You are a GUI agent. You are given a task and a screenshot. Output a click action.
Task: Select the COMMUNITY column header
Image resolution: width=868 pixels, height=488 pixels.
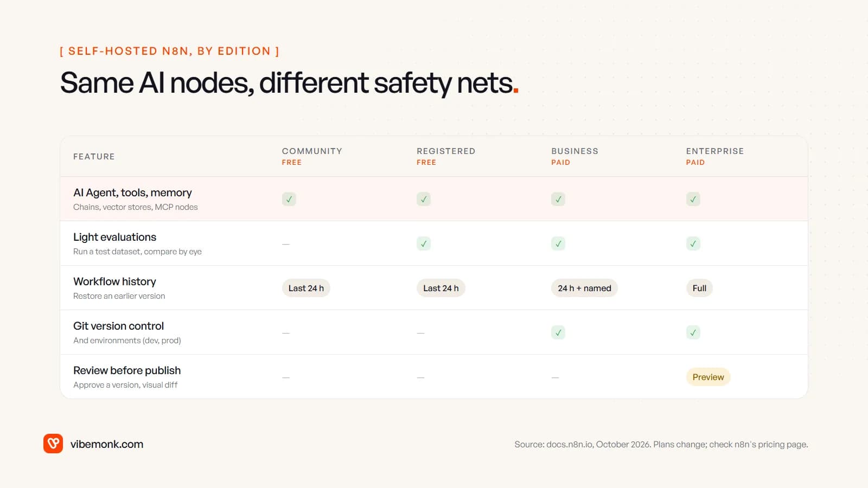coord(312,151)
